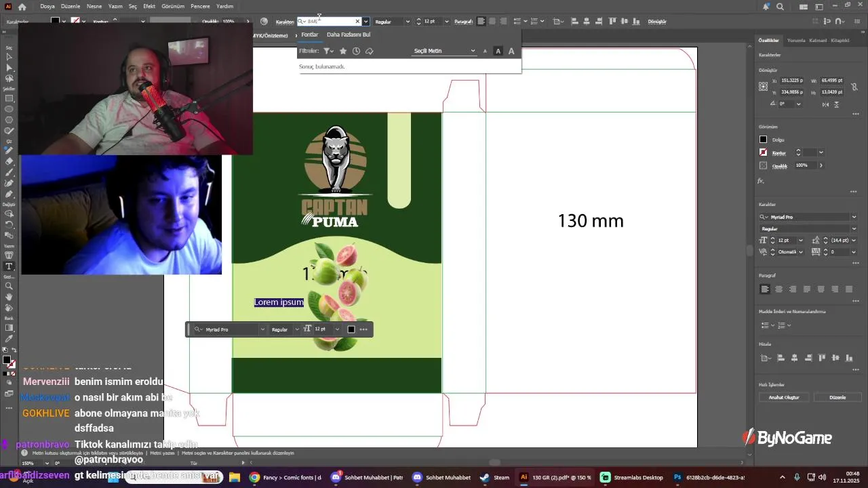This screenshot has height=488, width=868.
Task: Select the Direct Selection tool
Action: tap(9, 68)
